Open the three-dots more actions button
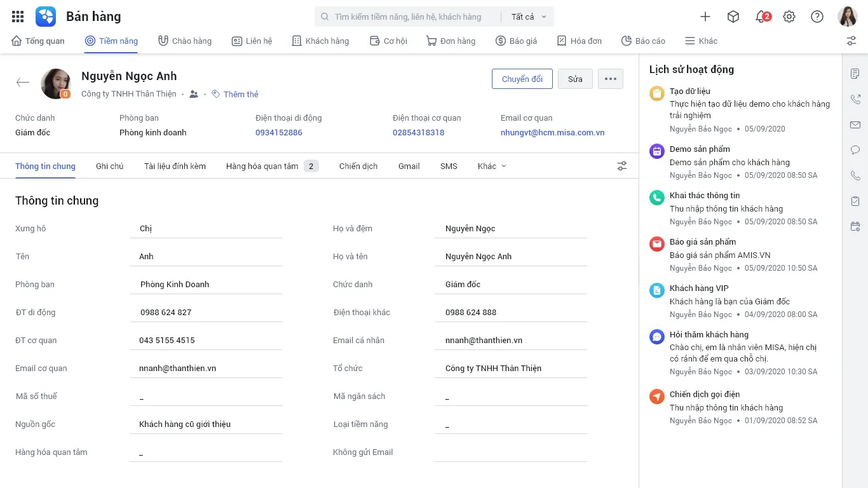Screen dimensions: 868x488 click(x=611, y=79)
